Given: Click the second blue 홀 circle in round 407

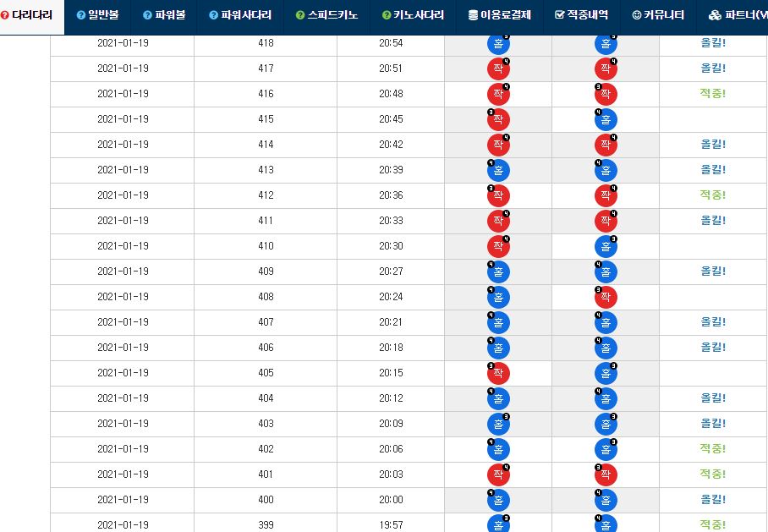Looking at the screenshot, I should coord(606,323).
